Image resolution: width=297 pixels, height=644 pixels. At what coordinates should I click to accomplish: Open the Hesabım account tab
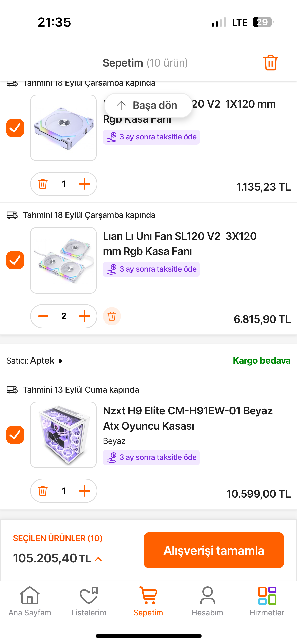click(207, 601)
